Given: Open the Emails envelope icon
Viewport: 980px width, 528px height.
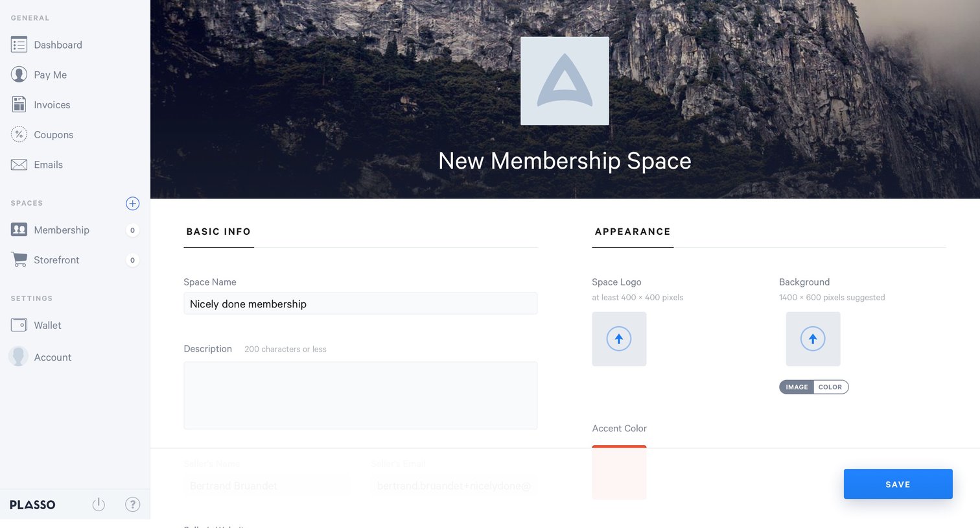Looking at the screenshot, I should tap(19, 165).
